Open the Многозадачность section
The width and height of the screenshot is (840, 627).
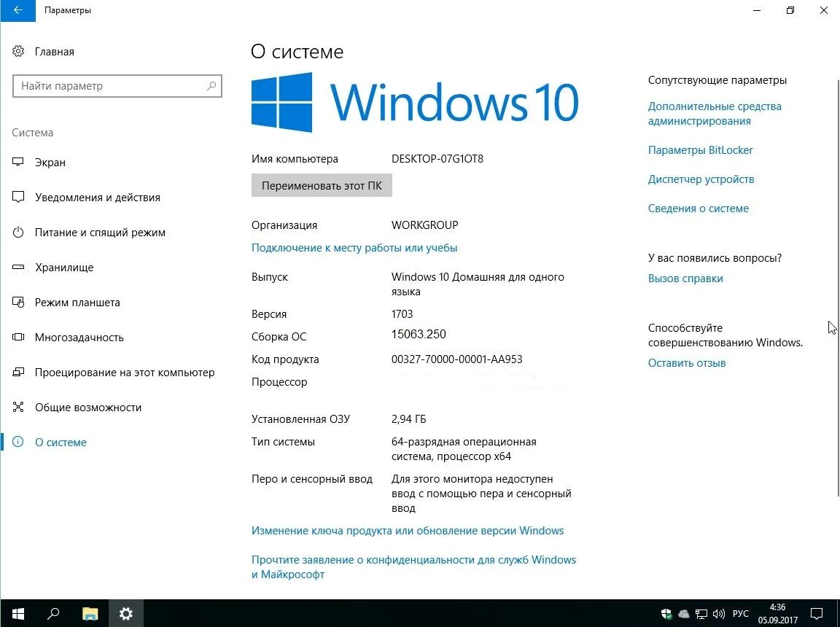pyautogui.click(x=79, y=338)
